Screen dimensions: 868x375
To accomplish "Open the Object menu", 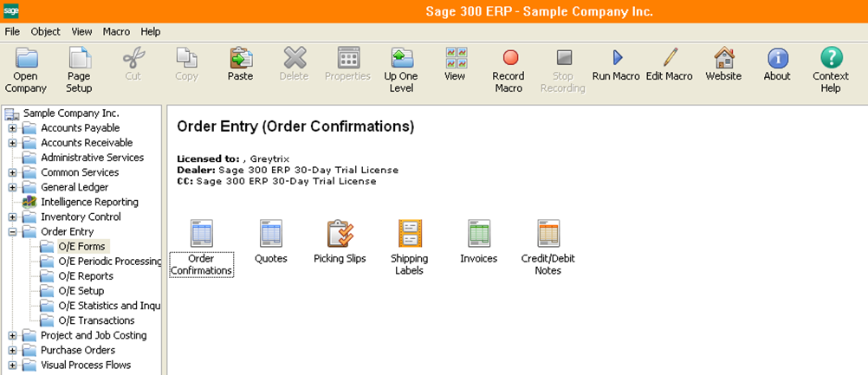I will (x=45, y=31).
